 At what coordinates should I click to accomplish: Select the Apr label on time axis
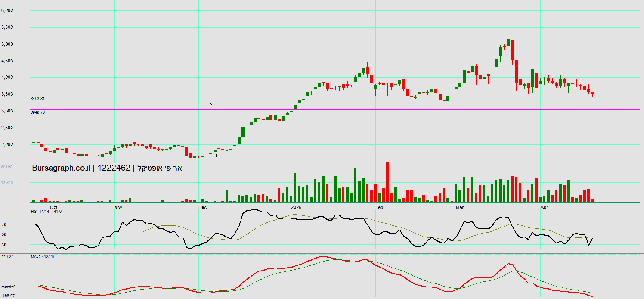click(544, 207)
